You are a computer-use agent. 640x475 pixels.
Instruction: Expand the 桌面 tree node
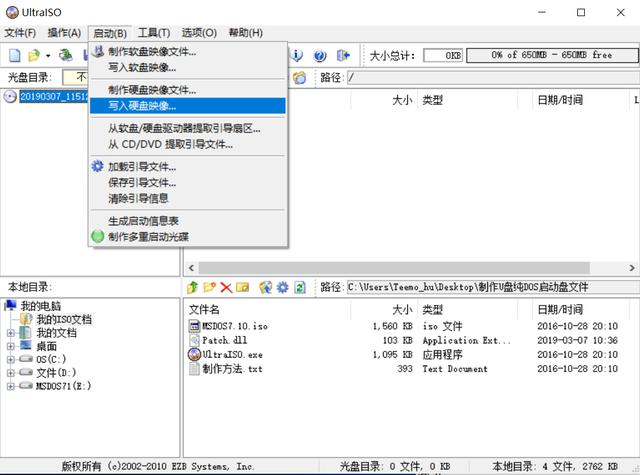tap(11, 346)
